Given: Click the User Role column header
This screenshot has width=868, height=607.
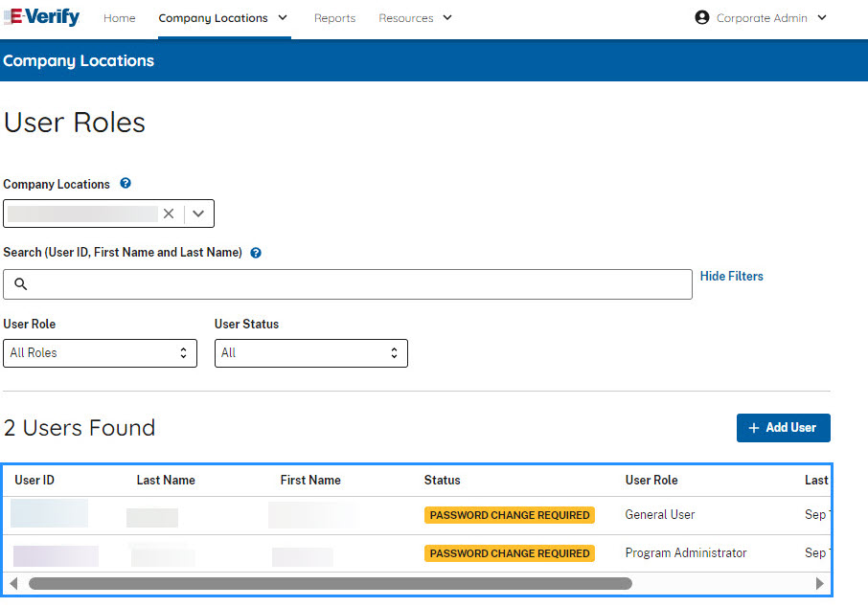Looking at the screenshot, I should coord(651,481).
